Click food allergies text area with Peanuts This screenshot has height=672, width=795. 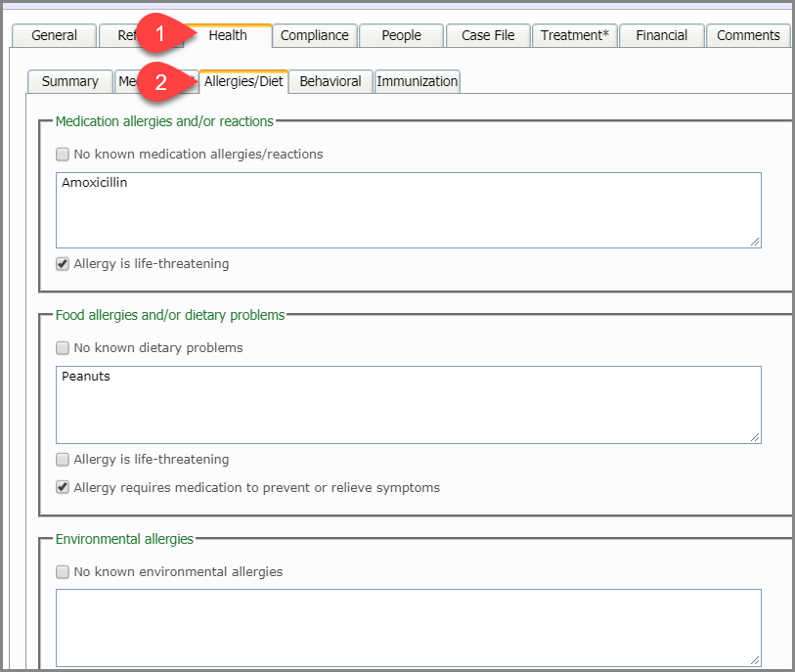409,405
